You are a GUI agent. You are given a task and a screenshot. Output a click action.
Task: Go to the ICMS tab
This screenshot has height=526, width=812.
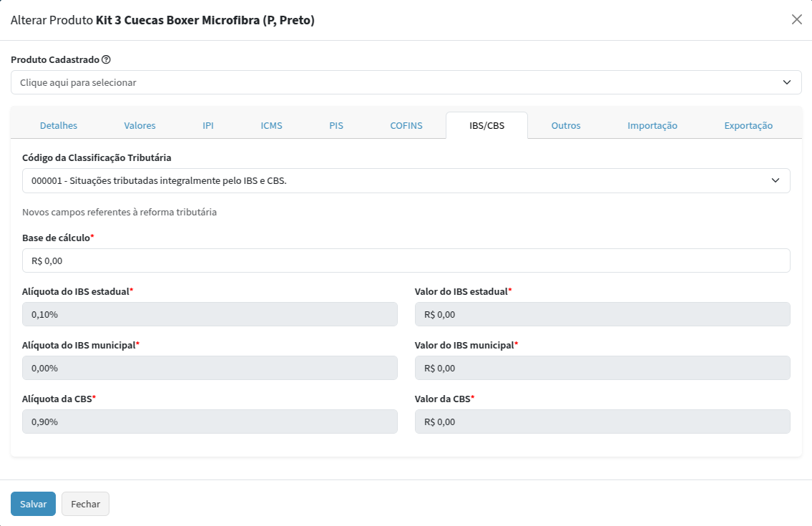coord(271,125)
